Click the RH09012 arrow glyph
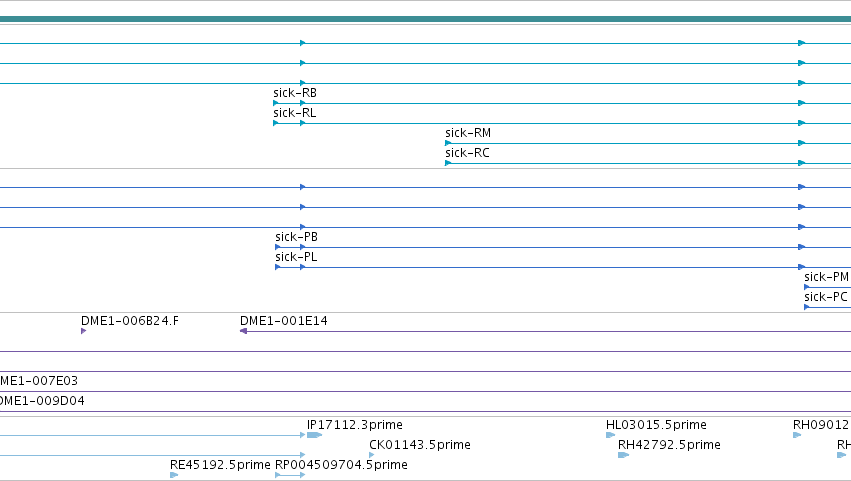The image size is (851, 481). (x=797, y=435)
